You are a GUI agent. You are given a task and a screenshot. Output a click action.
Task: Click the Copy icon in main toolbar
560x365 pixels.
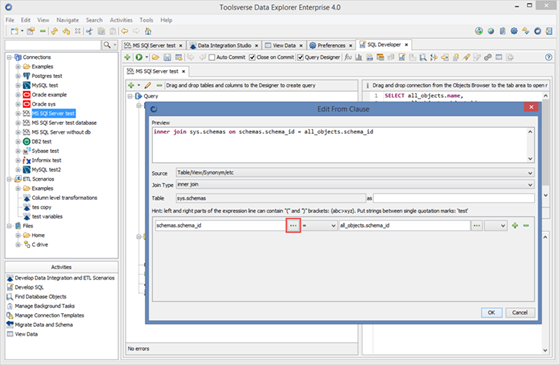[x=101, y=31]
